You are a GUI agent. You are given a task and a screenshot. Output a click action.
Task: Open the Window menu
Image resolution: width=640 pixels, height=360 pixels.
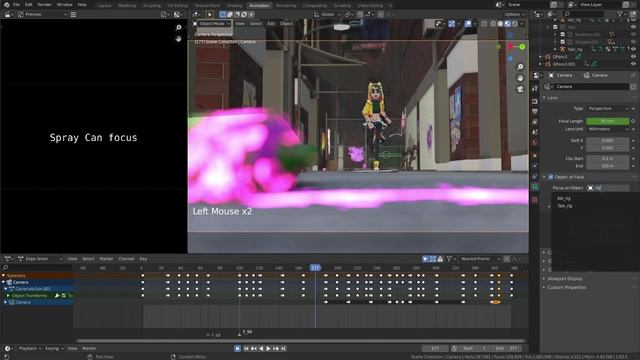[x=64, y=5]
